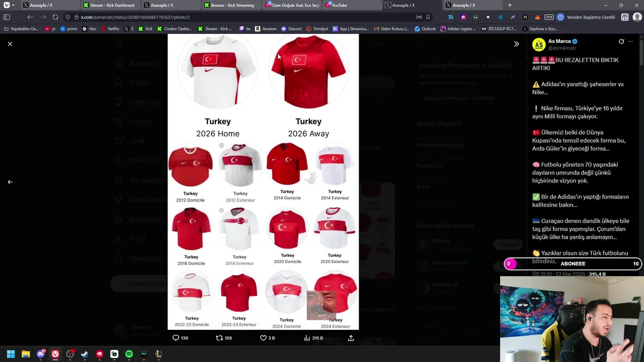The image size is (644, 362).
Task: Open the Adidas Legtea... bookmark
Action: coord(458,29)
